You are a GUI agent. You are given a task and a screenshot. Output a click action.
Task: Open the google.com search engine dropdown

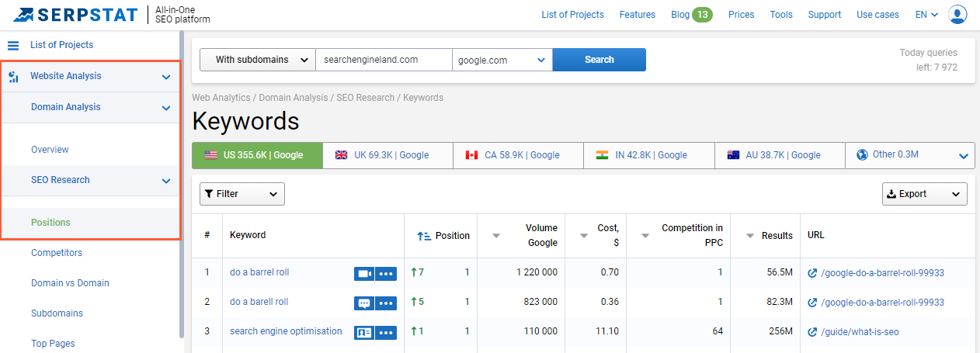[502, 60]
